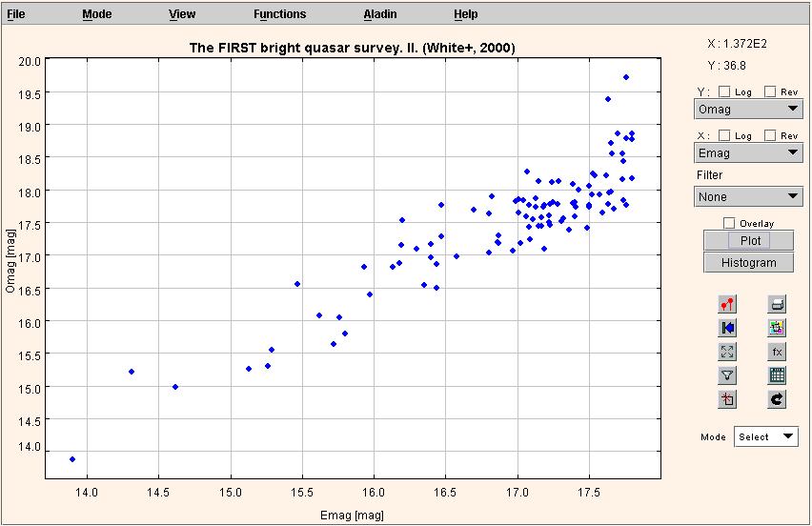Image resolution: width=812 pixels, height=526 pixels.
Task: Open the Emag X-axis dropdown
Action: tap(748, 153)
